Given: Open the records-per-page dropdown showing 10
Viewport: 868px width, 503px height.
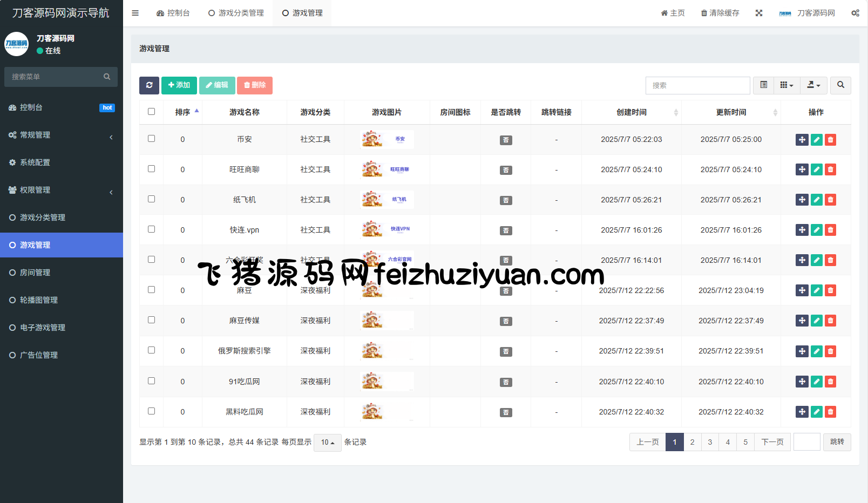Looking at the screenshot, I should point(327,443).
